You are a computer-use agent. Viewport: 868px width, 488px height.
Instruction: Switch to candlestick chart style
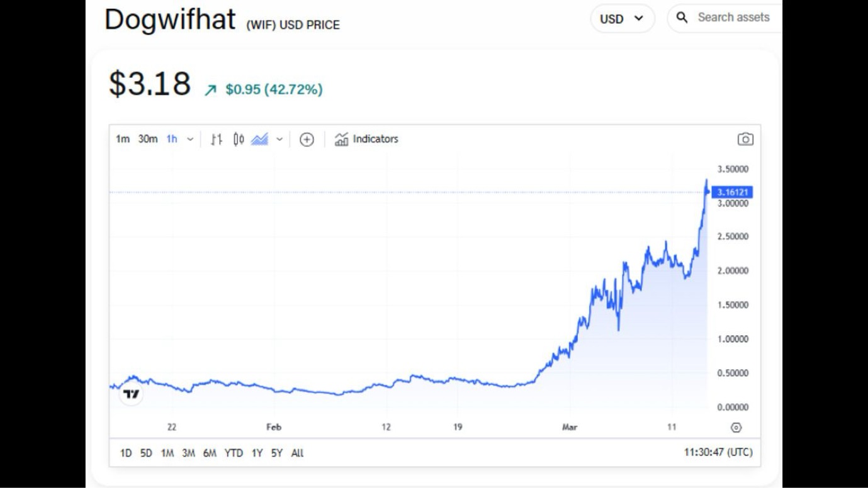pyautogui.click(x=239, y=140)
